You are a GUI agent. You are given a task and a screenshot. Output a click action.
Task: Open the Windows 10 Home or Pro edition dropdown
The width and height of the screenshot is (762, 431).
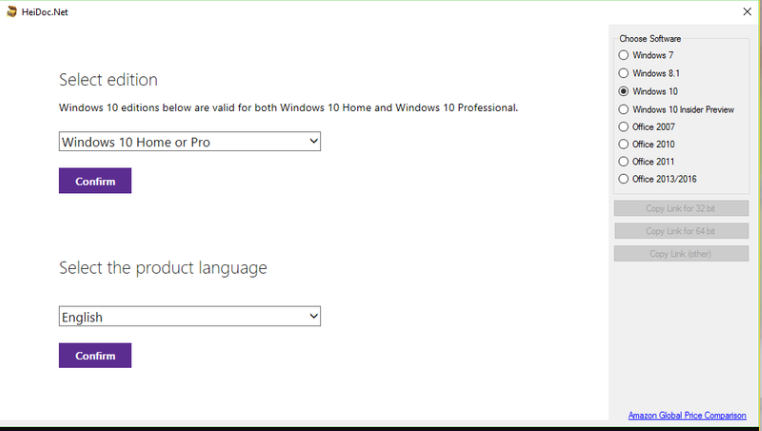pyautogui.click(x=190, y=141)
